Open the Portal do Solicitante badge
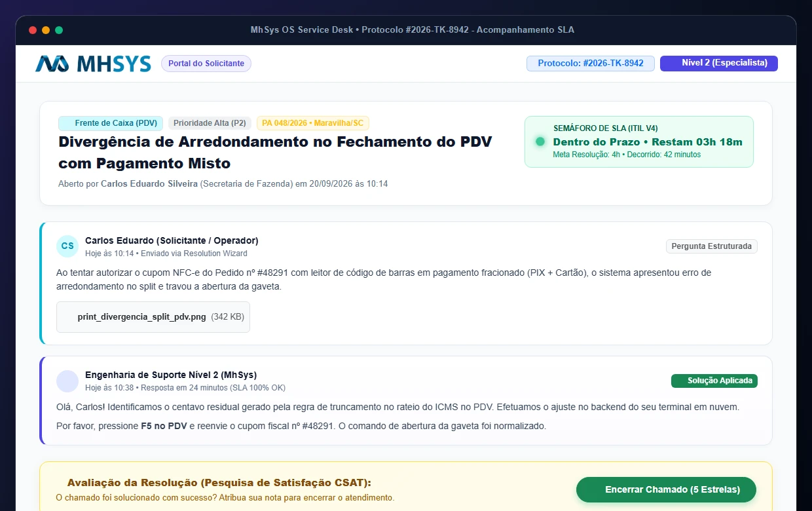Viewport: 812px width, 511px height. pos(206,64)
